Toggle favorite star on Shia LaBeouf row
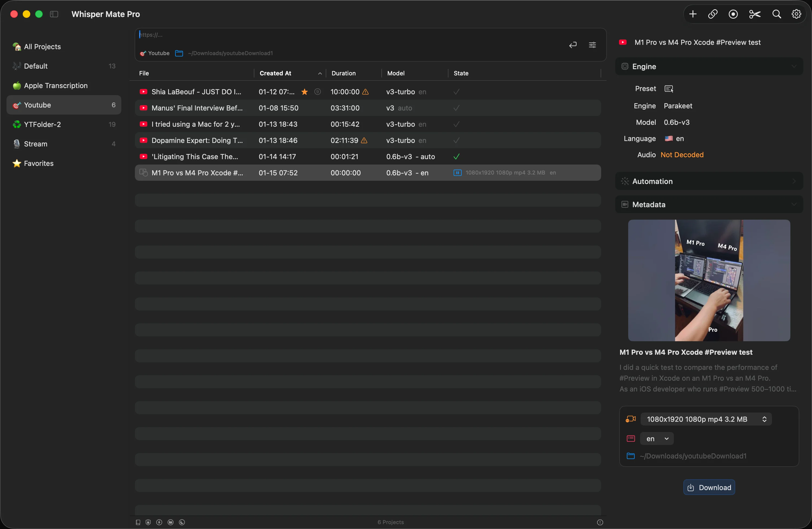This screenshot has width=812, height=529. (304, 92)
